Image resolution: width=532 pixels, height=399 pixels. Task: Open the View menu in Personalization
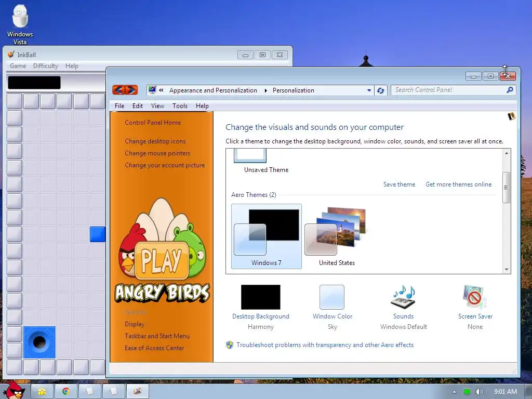point(157,106)
